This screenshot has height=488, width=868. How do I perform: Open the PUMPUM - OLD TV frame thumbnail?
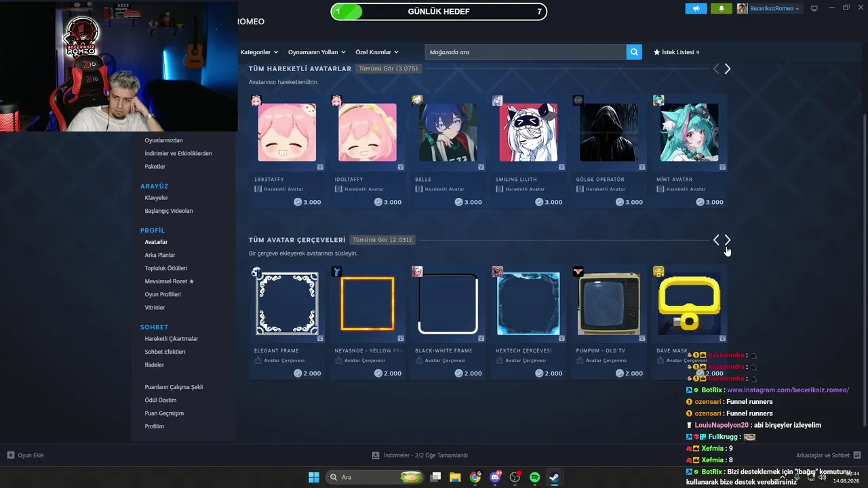[609, 304]
